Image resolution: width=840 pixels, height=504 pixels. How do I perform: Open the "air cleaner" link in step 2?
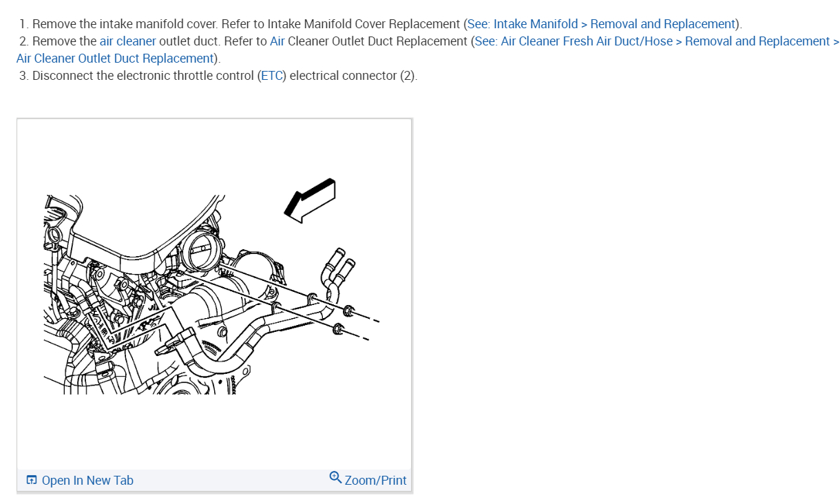tap(128, 41)
